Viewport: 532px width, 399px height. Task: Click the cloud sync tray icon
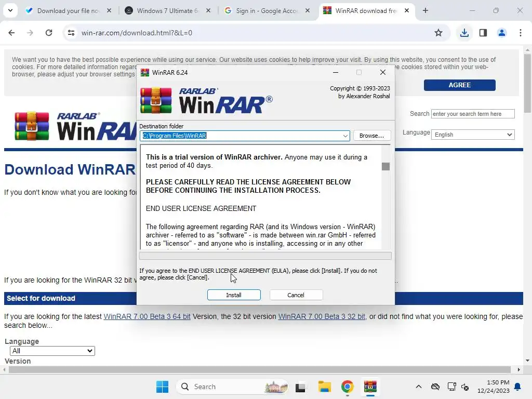tap(435, 387)
